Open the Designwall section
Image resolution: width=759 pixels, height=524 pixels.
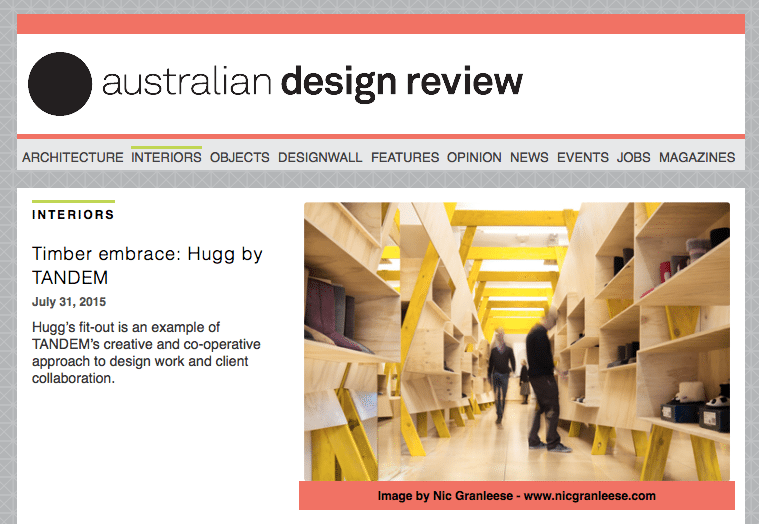tap(320, 157)
